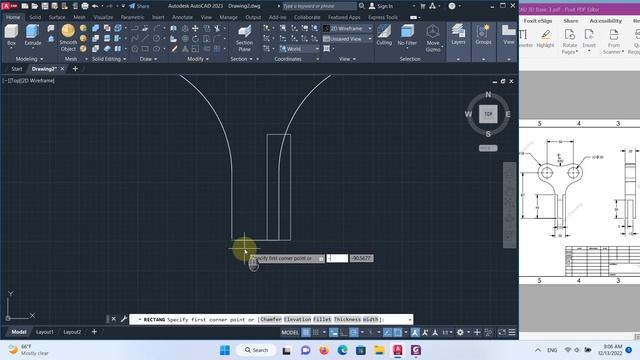Click From Scanner in Foxit ribbon

tap(613, 41)
